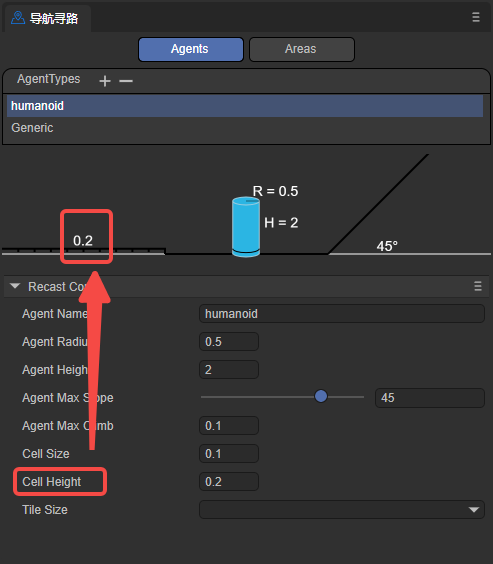Focus the Cell Height value field
This screenshot has width=493, height=564.
(229, 481)
